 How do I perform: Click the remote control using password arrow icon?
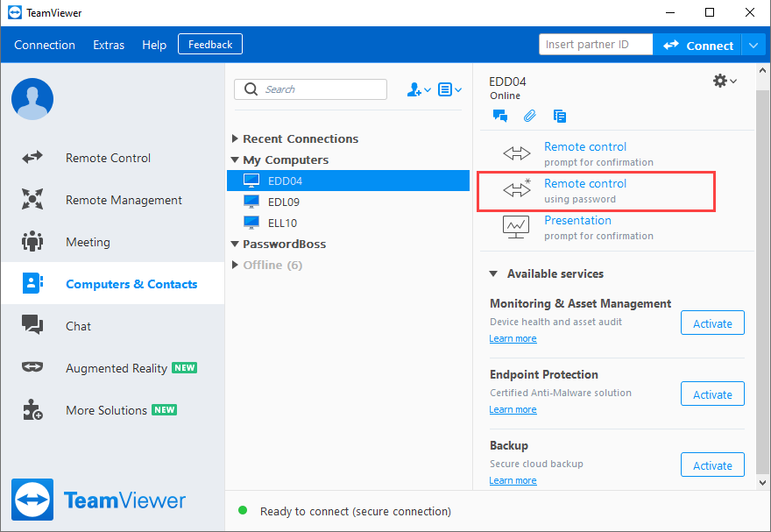[x=517, y=188]
